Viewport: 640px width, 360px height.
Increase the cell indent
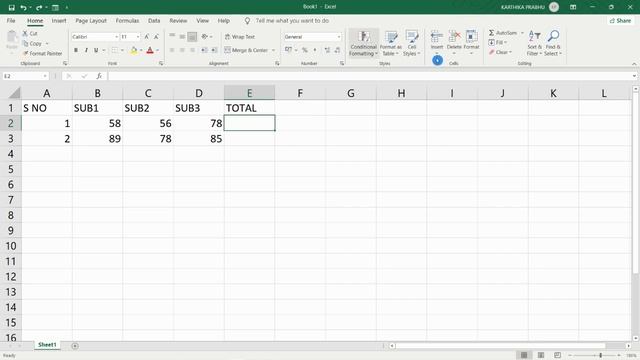[x=214, y=50]
